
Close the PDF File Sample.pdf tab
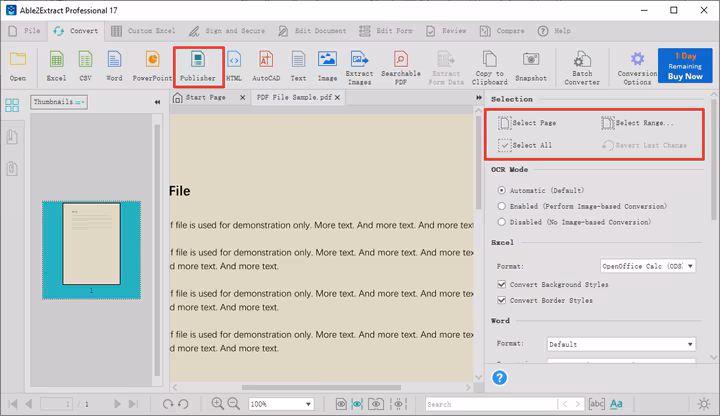click(338, 97)
